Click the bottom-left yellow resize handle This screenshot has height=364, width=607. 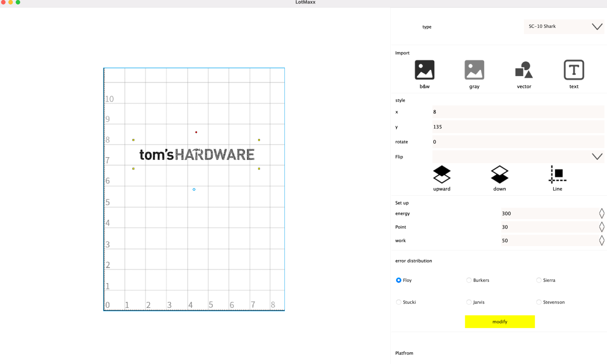133,169
